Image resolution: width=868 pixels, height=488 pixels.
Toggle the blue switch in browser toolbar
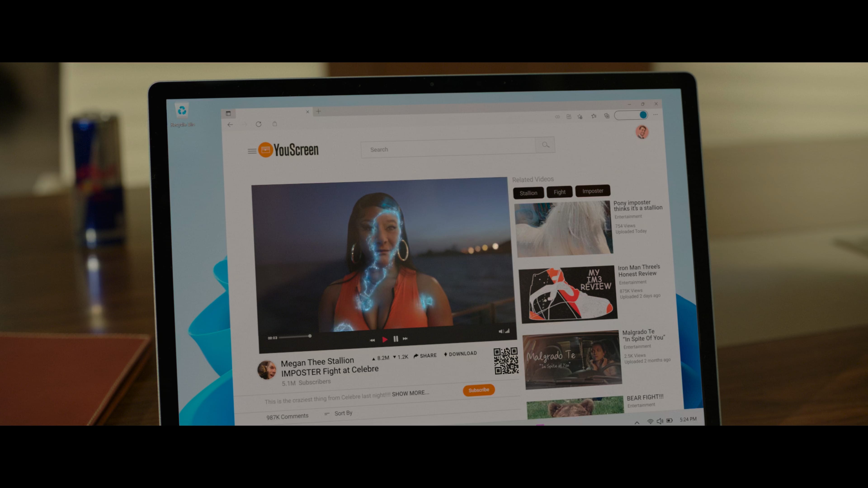[631, 115]
